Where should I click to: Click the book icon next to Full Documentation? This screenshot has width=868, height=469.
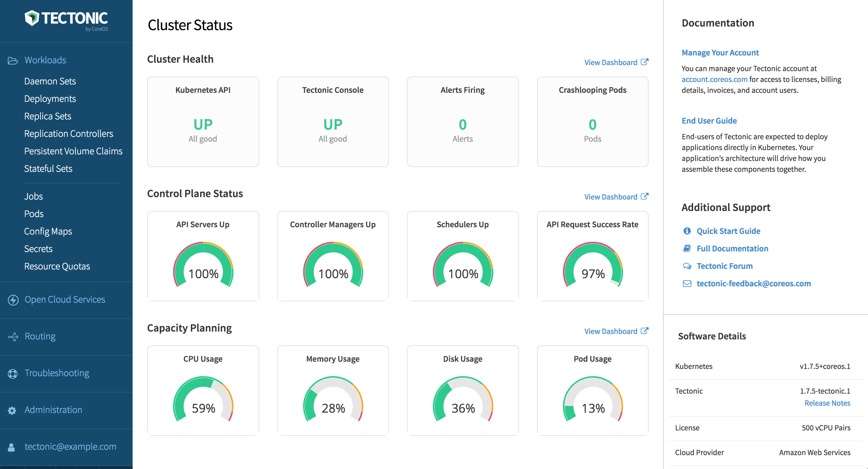tap(687, 248)
